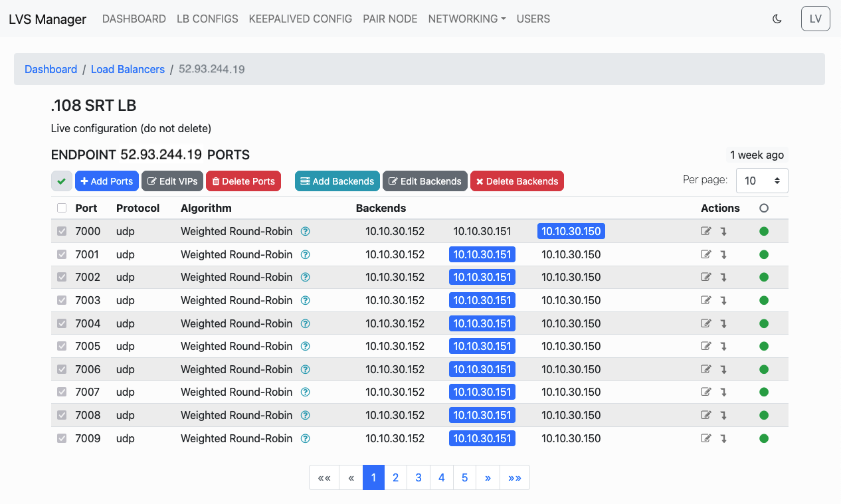Click the down-arrow action icon for port 7006
Screen dimensions: 841x504
pos(723,369)
